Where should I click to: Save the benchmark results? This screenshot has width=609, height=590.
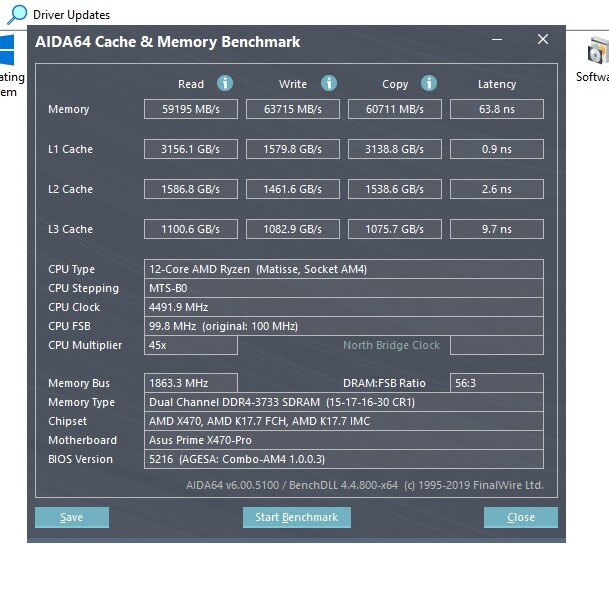(x=72, y=517)
